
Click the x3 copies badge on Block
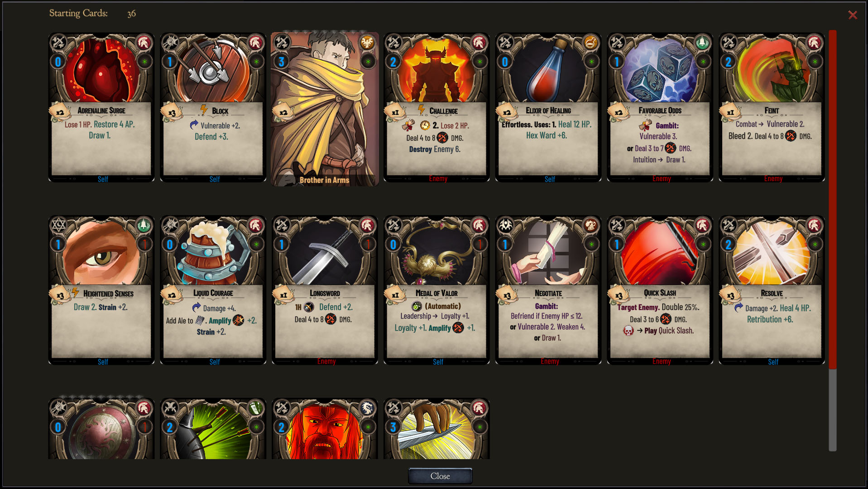pyautogui.click(x=172, y=112)
